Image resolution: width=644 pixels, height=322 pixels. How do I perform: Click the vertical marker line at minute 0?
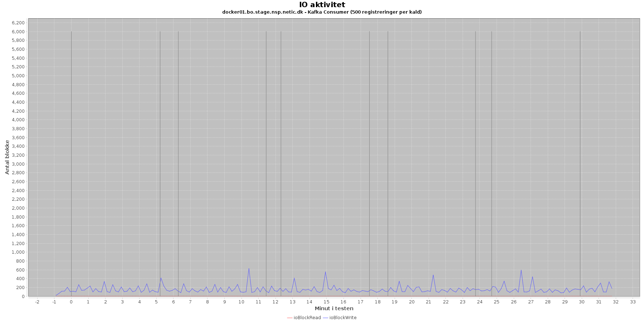coord(71,143)
